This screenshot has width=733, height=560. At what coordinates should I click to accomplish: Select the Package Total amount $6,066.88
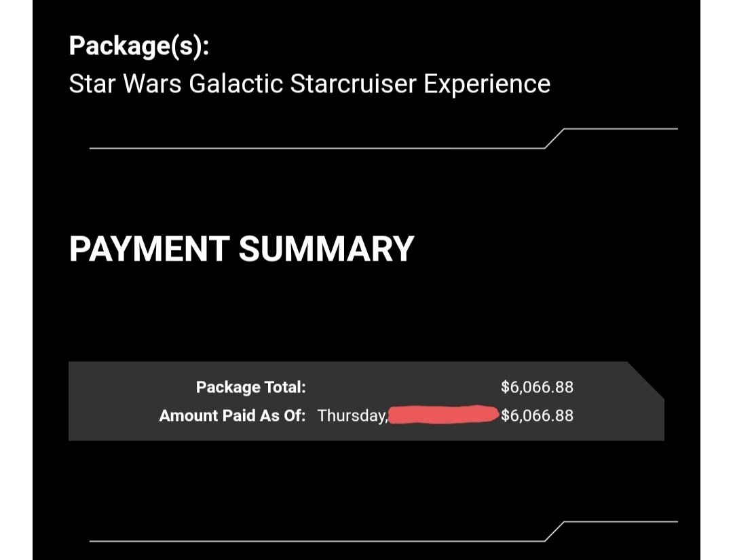pyautogui.click(x=537, y=387)
